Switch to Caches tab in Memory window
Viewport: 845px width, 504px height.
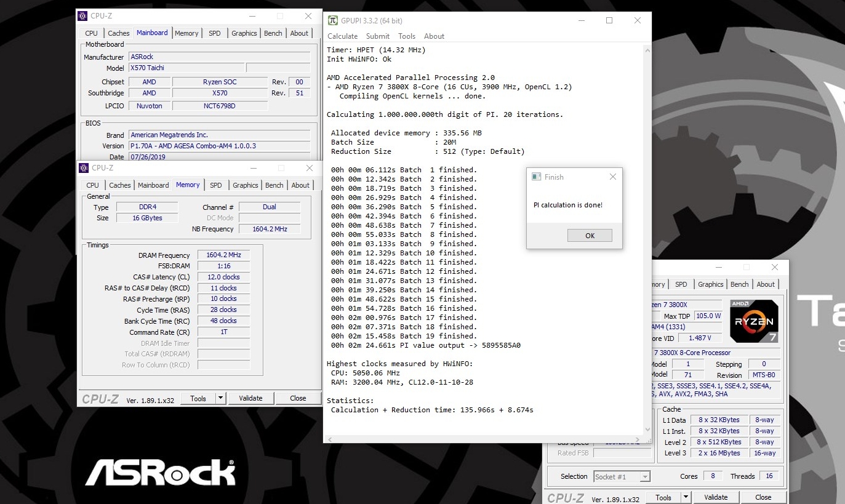click(x=119, y=185)
